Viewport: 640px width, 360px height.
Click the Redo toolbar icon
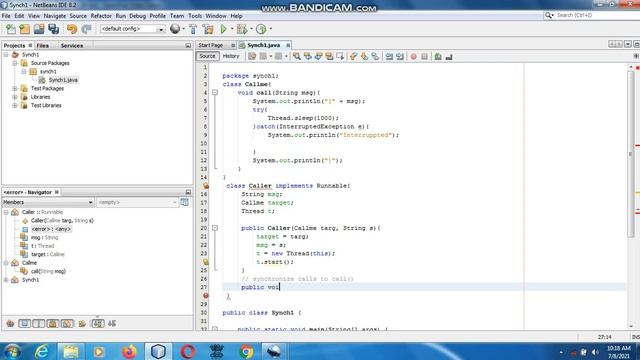86,29
